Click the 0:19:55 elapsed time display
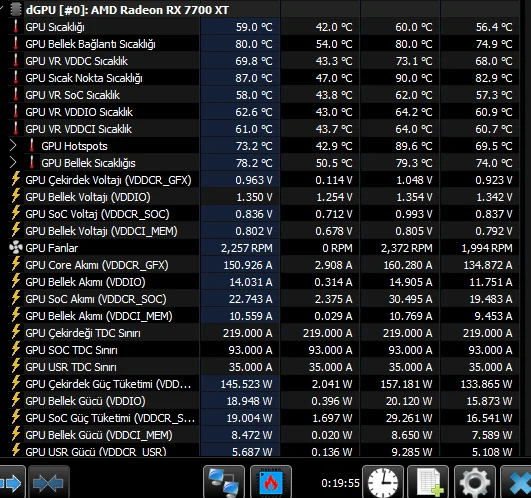The height and width of the screenshot is (498, 531). [340, 483]
